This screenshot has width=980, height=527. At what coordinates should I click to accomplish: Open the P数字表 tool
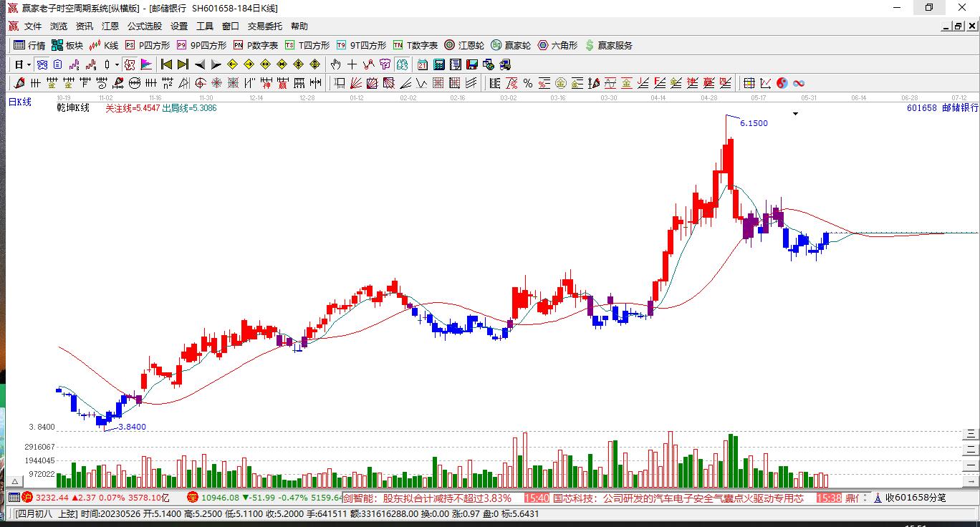pos(256,45)
